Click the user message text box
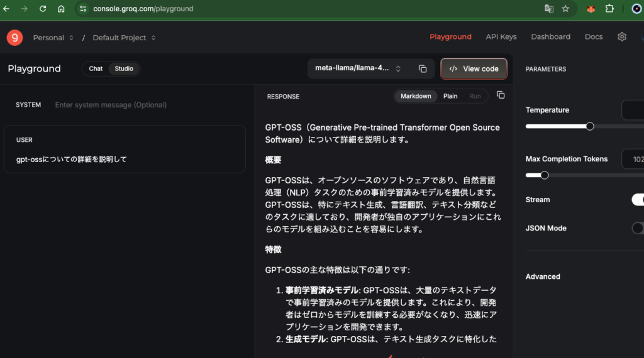The height and width of the screenshot is (358, 644). pos(125,149)
